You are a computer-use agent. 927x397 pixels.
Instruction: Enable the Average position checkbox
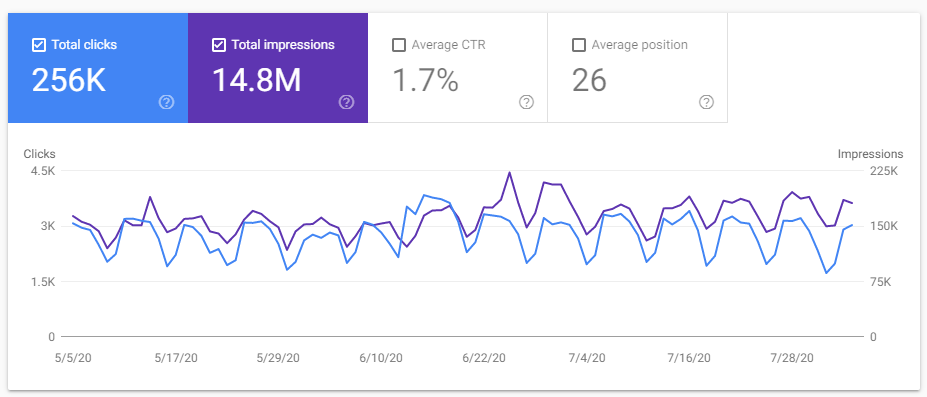[x=579, y=45]
